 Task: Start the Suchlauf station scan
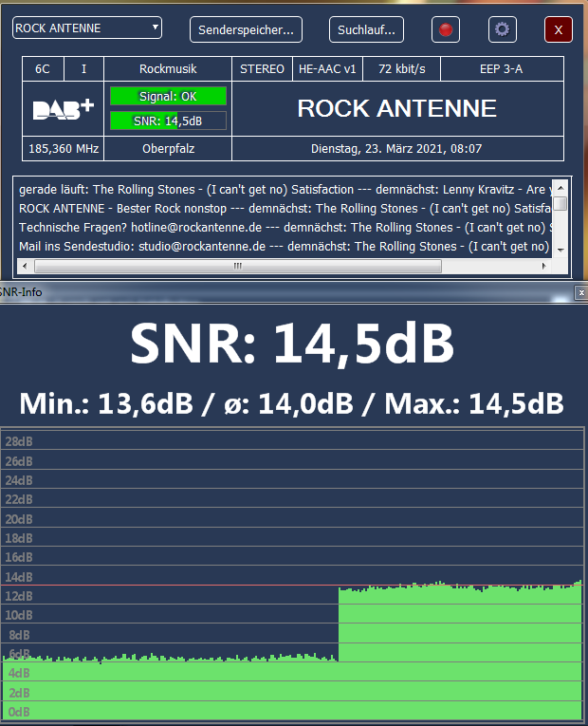click(x=366, y=29)
